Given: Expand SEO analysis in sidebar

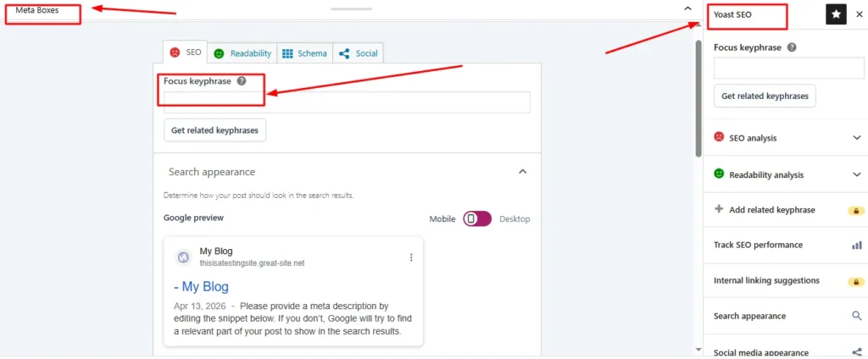Looking at the screenshot, I should click(786, 138).
